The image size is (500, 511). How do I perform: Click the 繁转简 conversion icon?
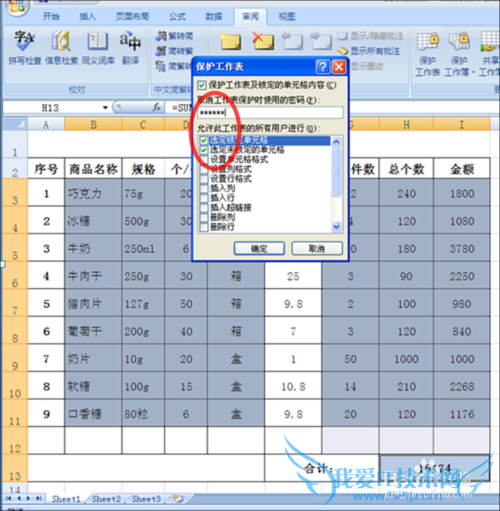[x=161, y=36]
